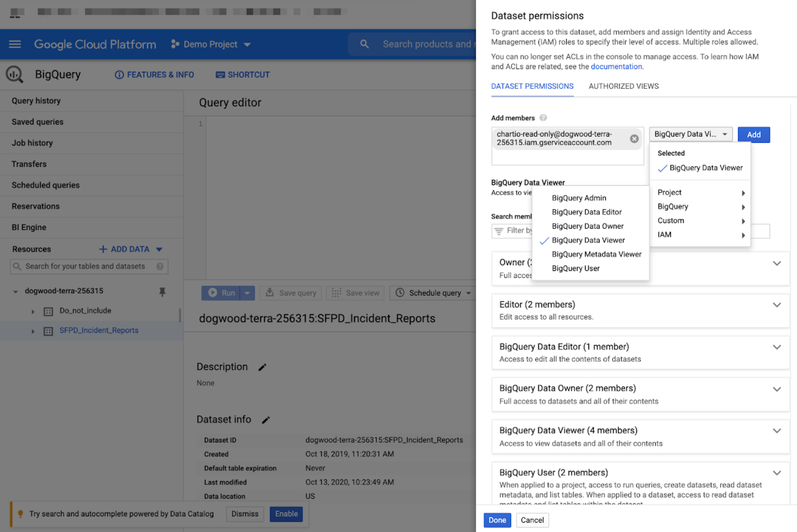
Task: Open Job history
Action: pos(92,143)
